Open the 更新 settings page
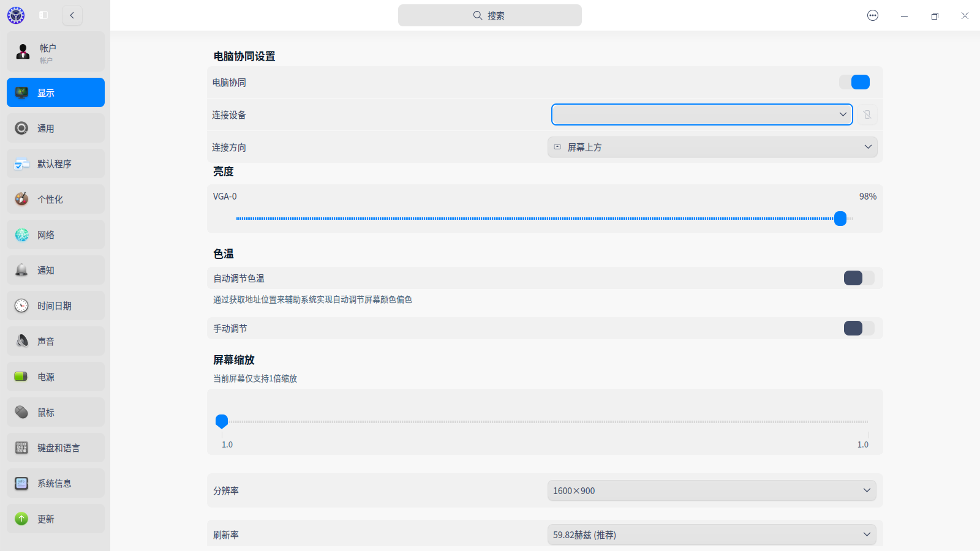 pyautogui.click(x=56, y=519)
